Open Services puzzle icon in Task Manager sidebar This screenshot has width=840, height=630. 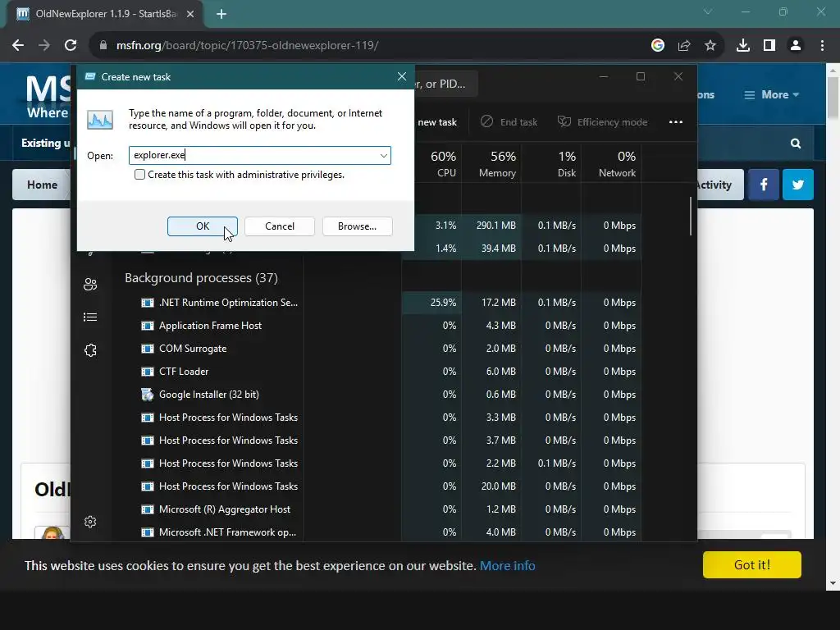pos(90,350)
